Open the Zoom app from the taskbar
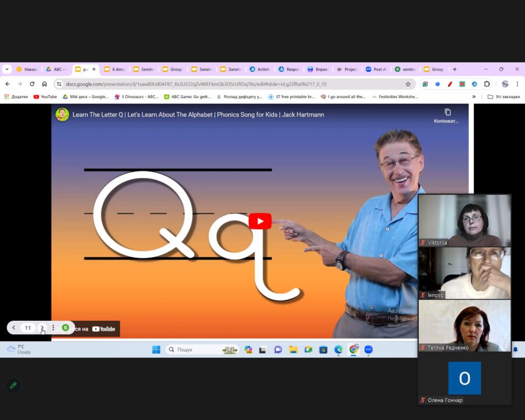525x420 pixels. [368, 349]
